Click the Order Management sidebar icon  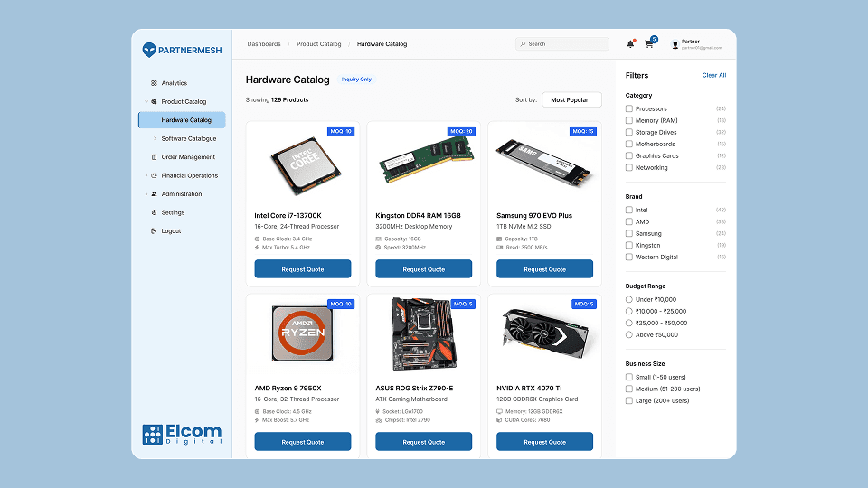click(x=154, y=157)
